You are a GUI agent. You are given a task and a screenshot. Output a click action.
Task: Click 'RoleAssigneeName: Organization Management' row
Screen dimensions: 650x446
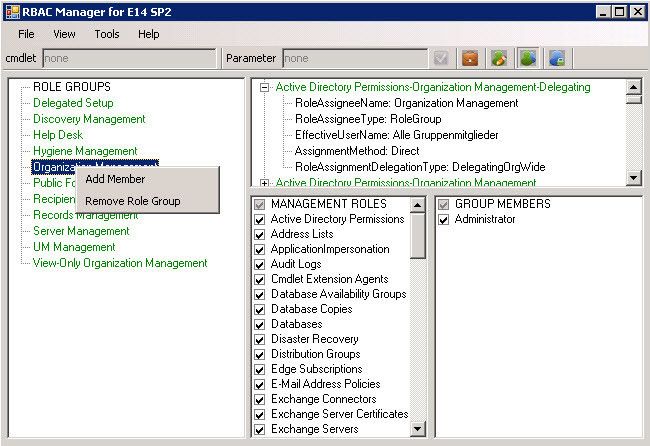pos(406,103)
